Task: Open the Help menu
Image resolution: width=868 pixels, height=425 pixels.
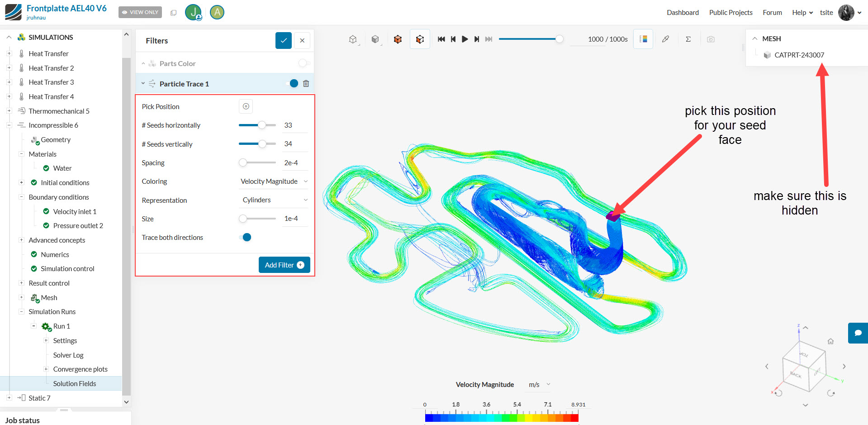Action: pos(802,13)
